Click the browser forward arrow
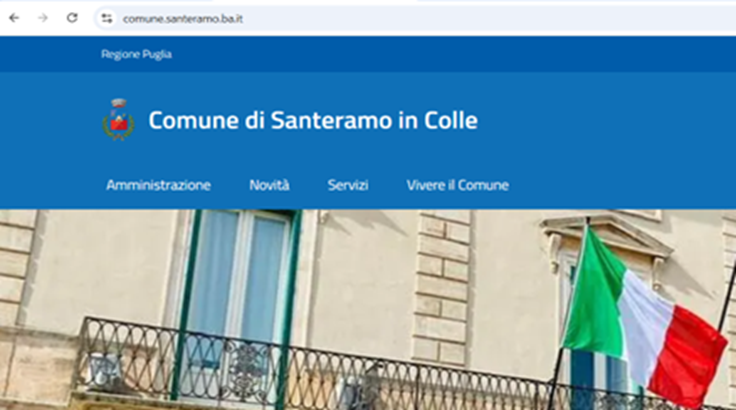Screen dimensions: 736x410 click(43, 18)
